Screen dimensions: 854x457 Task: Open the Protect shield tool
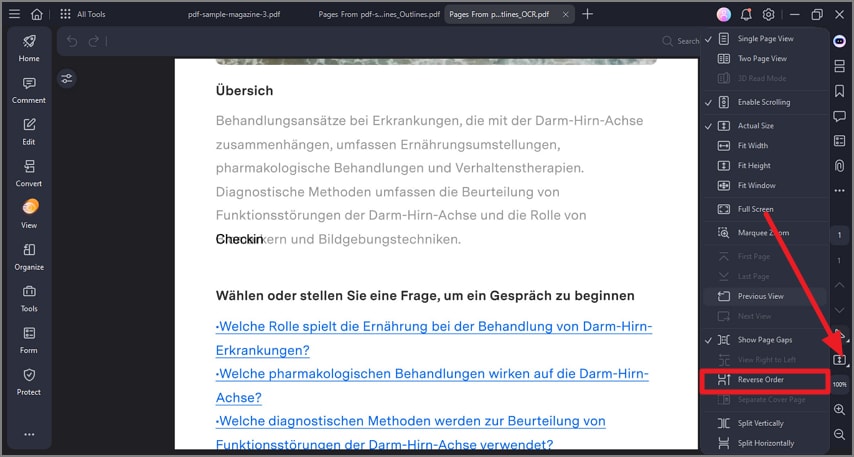(29, 382)
